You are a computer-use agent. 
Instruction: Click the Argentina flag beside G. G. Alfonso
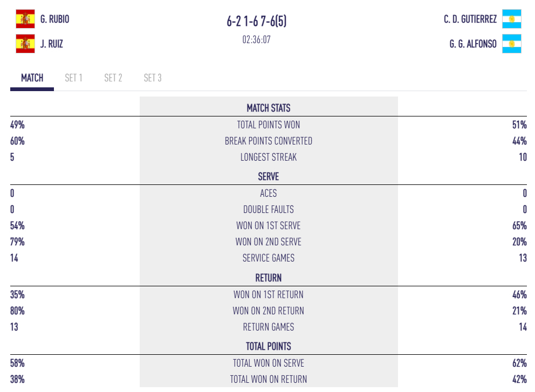511,44
